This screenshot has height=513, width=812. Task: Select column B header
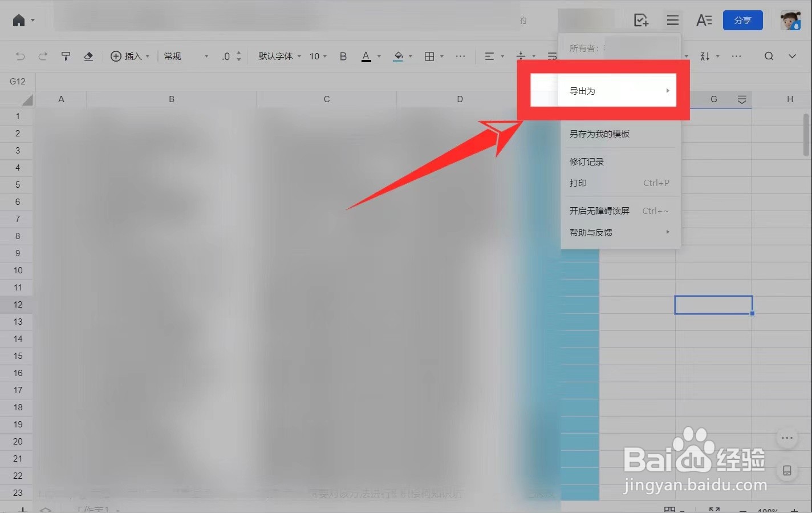[171, 99]
